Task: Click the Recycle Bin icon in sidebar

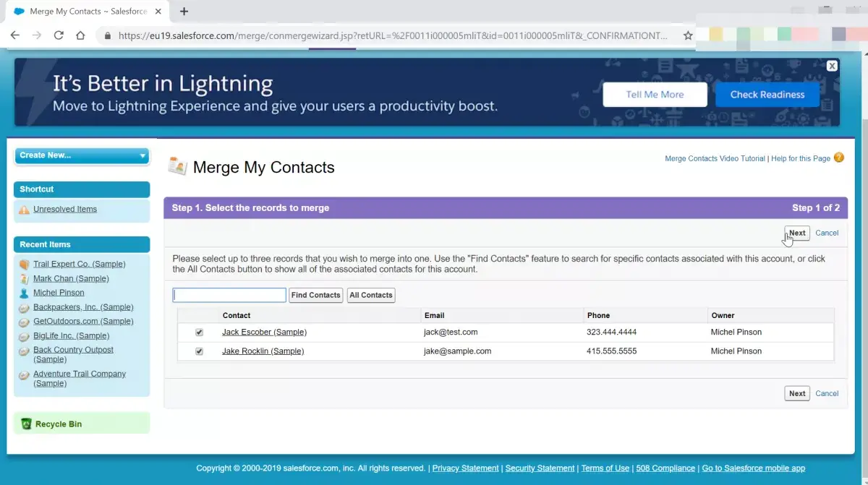Action: [26, 424]
